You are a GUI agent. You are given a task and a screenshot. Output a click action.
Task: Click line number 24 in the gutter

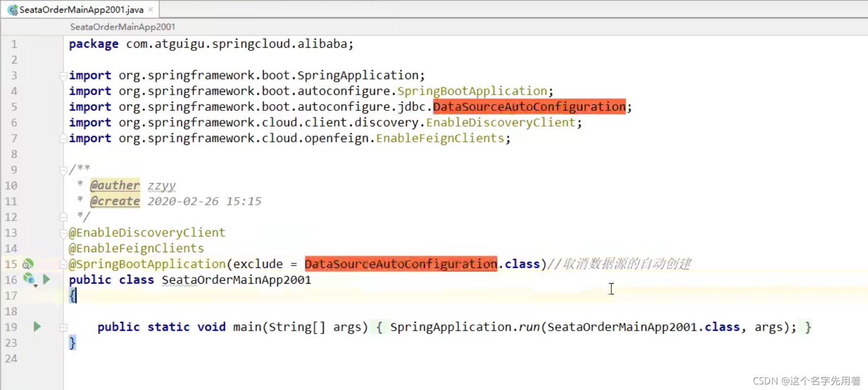pos(11,358)
